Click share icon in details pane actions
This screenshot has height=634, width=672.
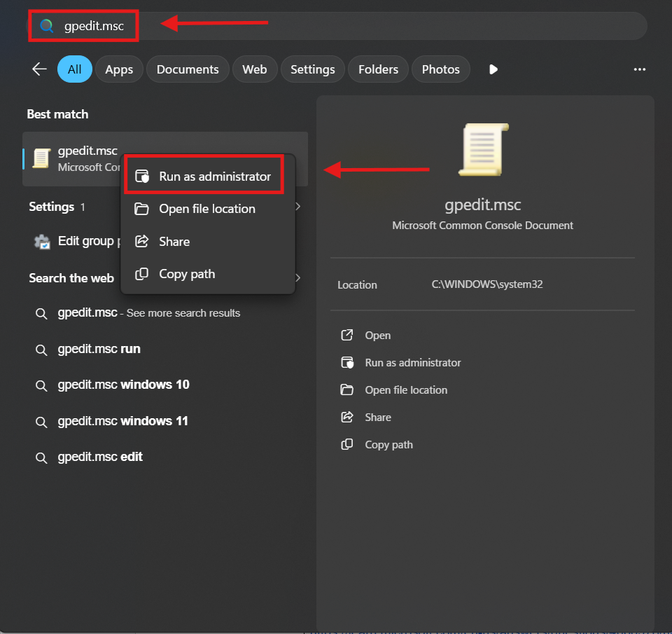pyautogui.click(x=346, y=417)
